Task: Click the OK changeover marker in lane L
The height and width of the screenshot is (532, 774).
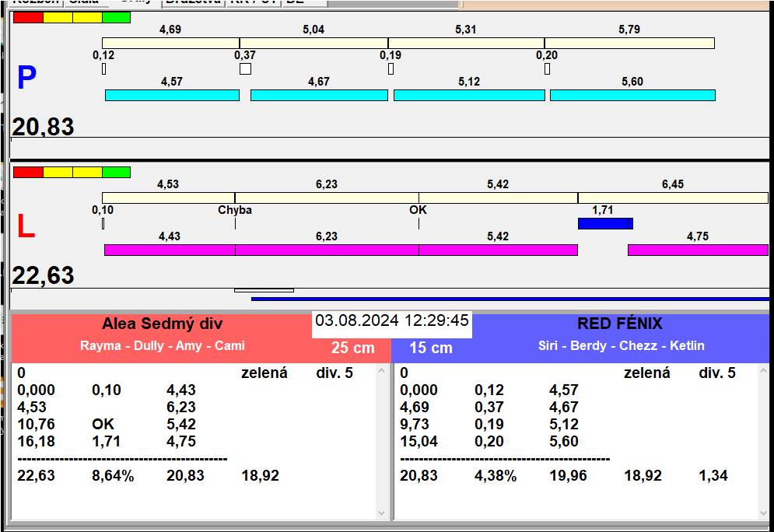Action: point(419,223)
